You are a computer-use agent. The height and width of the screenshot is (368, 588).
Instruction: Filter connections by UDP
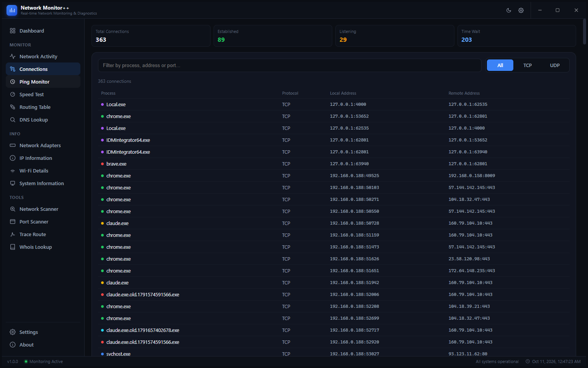point(555,65)
